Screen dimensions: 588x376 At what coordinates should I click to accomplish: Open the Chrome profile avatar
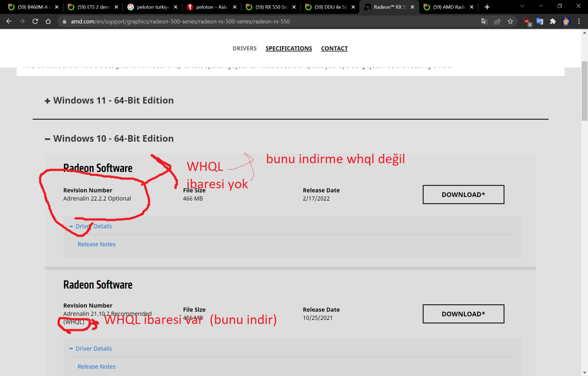566,21
